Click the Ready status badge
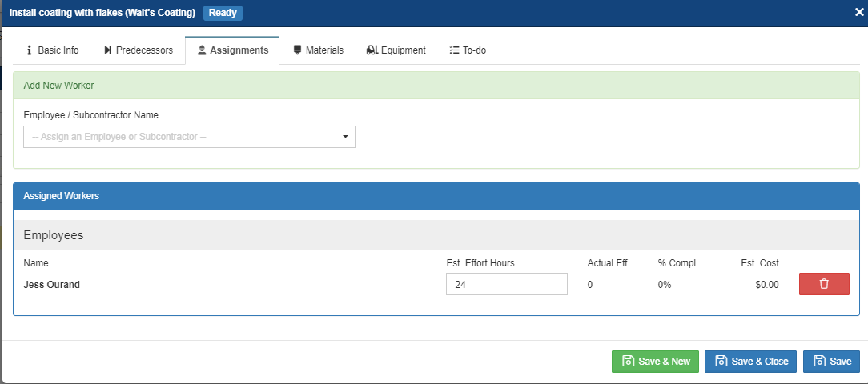 223,13
